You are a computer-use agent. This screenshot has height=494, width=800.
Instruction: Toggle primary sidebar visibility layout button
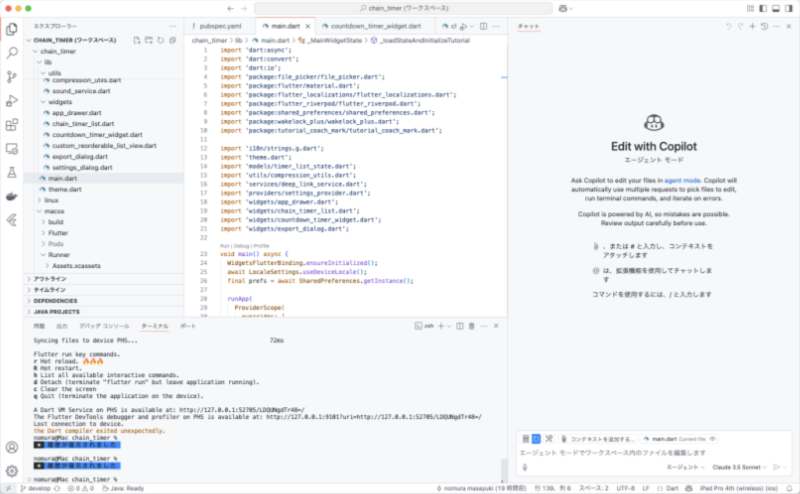(763, 8)
